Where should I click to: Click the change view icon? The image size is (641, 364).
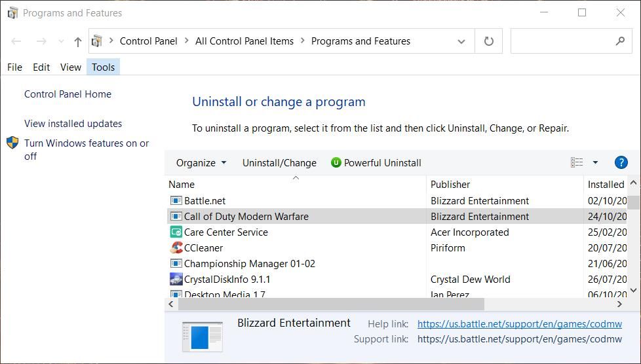(577, 162)
